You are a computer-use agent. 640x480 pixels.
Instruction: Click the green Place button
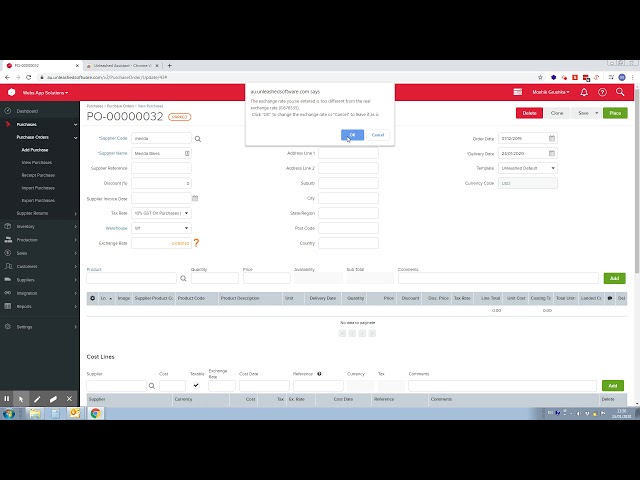pyautogui.click(x=615, y=113)
